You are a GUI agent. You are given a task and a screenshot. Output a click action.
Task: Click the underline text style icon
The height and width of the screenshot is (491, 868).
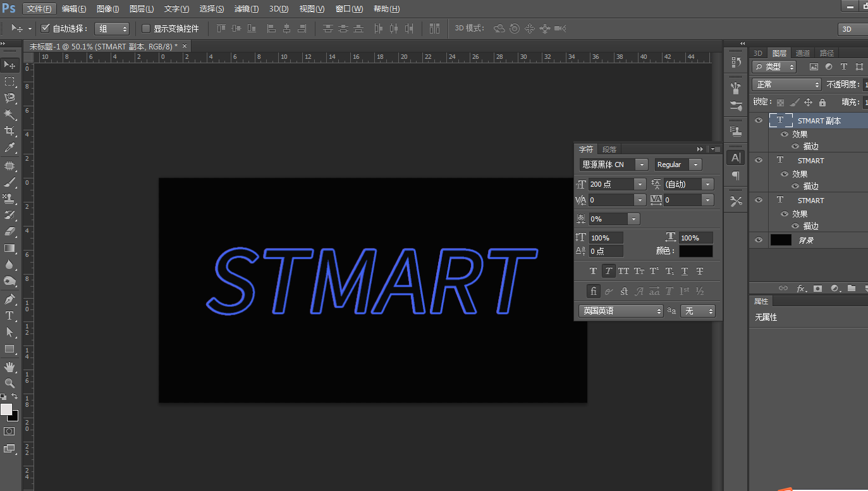[684, 271]
